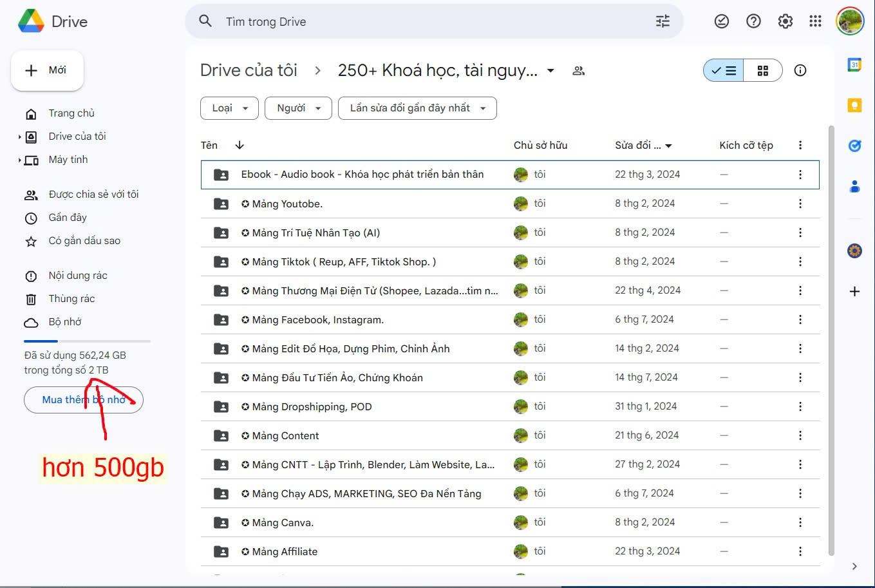Open more actions for Mảng Youtobe row
Screen dimensions: 875x588
pos(800,204)
